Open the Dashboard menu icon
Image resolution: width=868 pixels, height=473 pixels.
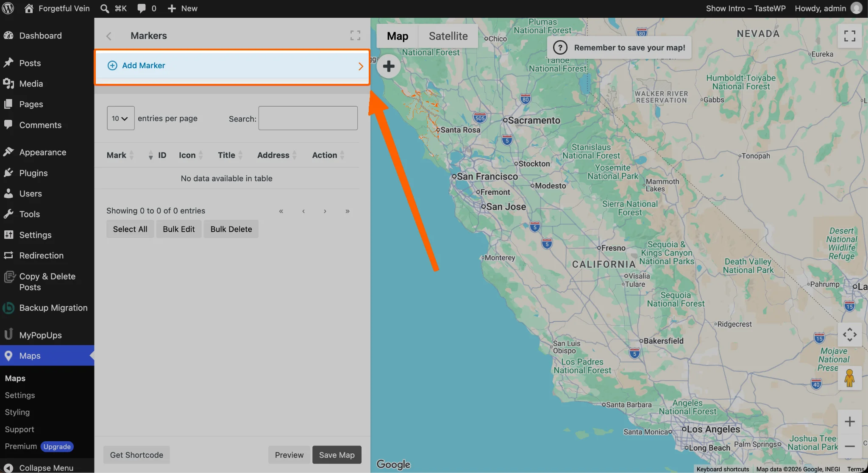(x=8, y=36)
